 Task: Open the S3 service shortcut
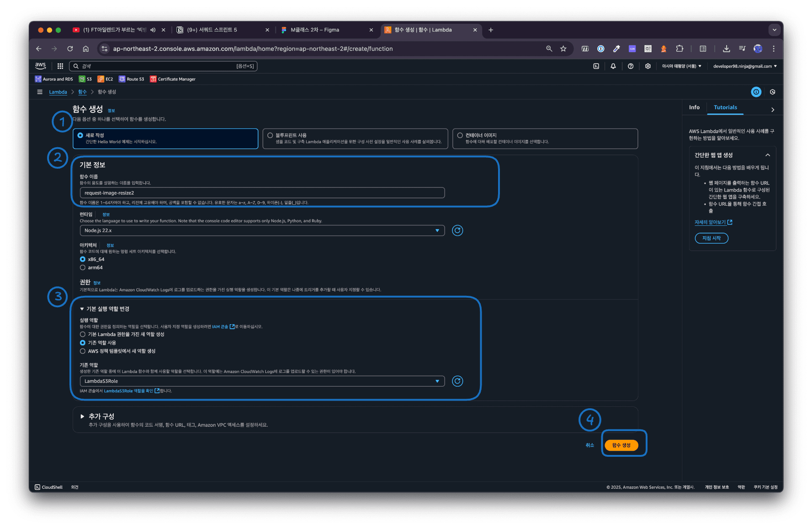point(85,79)
